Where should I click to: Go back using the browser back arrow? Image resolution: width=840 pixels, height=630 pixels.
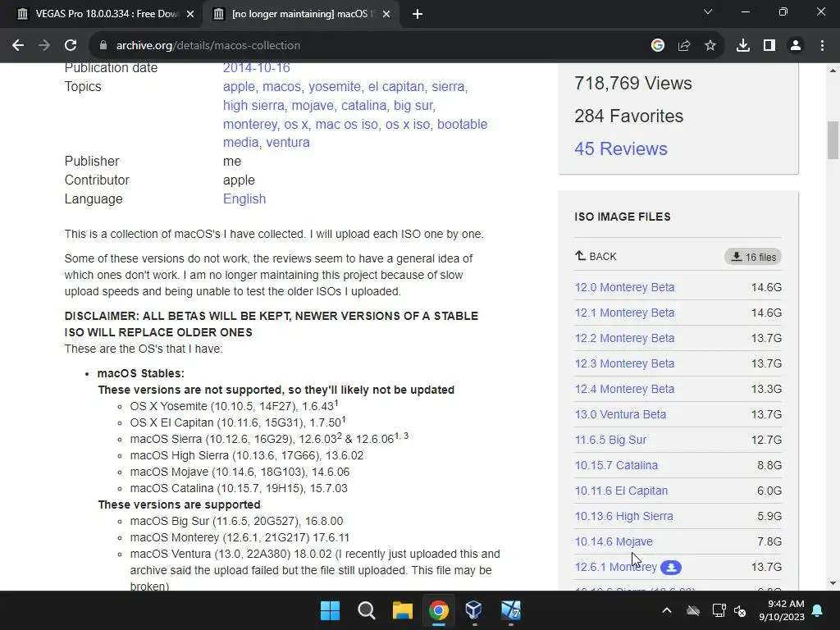pos(18,46)
